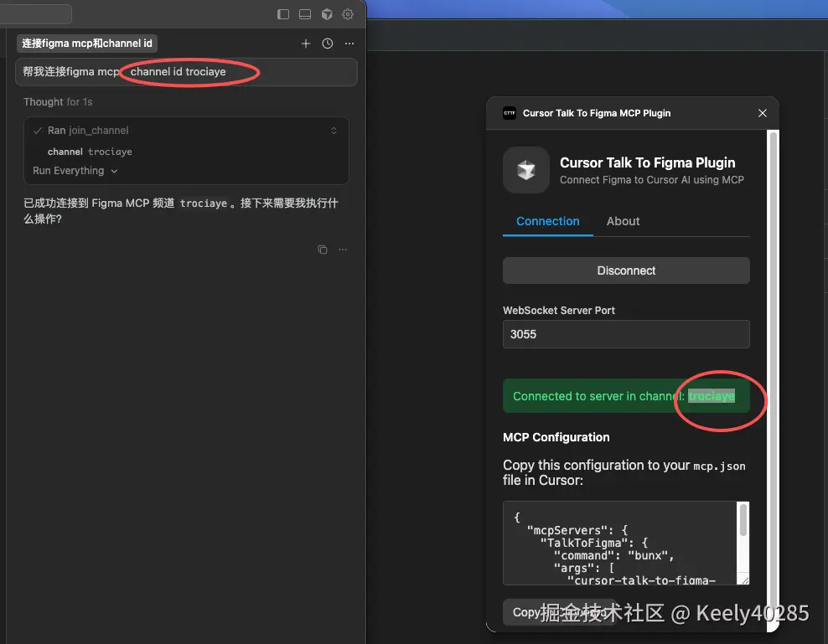This screenshot has height=644, width=828.
Task: Click the Disconnect button
Action: point(626,270)
